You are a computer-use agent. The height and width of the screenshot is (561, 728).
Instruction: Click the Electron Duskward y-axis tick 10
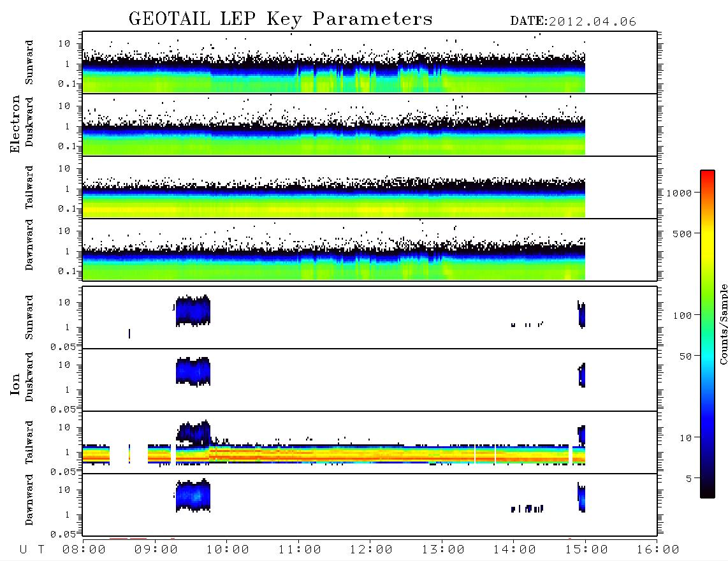coord(64,106)
